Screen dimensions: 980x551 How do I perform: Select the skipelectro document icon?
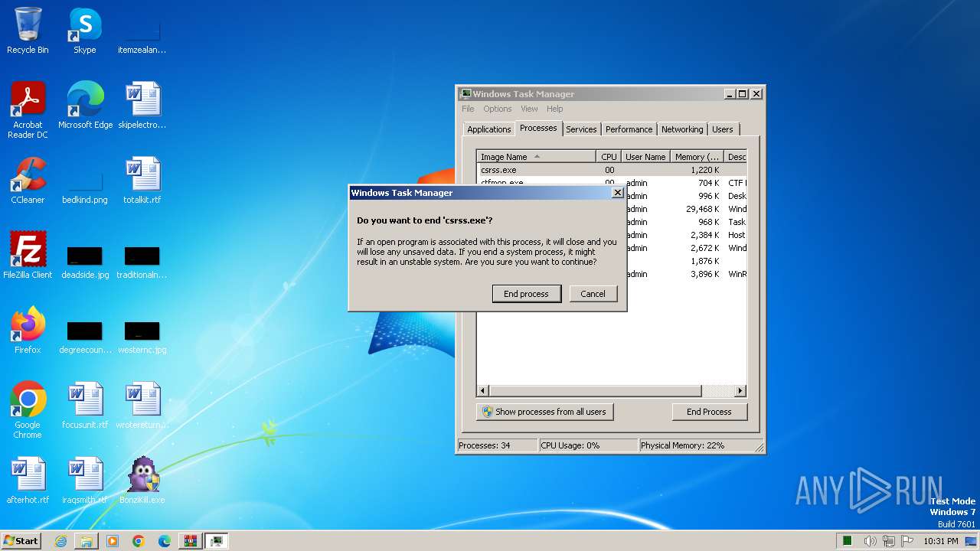[142, 106]
